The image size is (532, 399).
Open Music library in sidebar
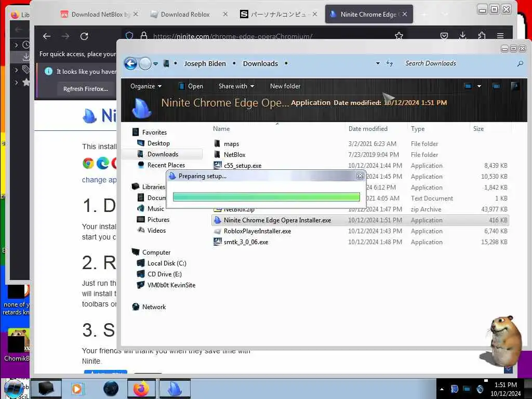click(x=156, y=209)
